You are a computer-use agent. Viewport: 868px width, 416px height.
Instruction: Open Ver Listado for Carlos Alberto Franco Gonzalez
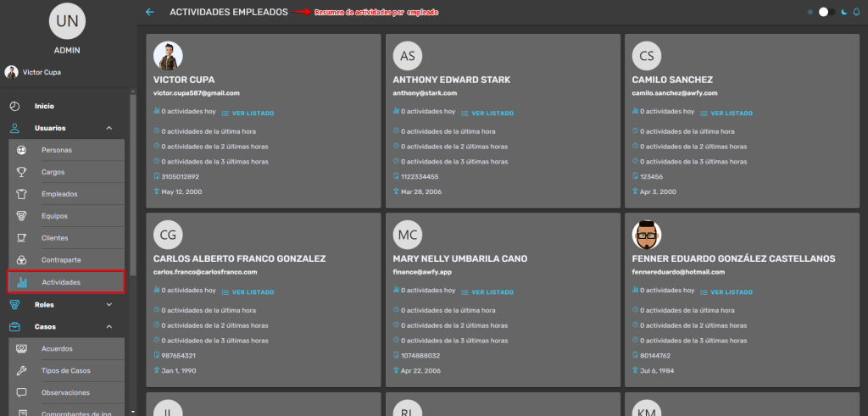point(248,292)
